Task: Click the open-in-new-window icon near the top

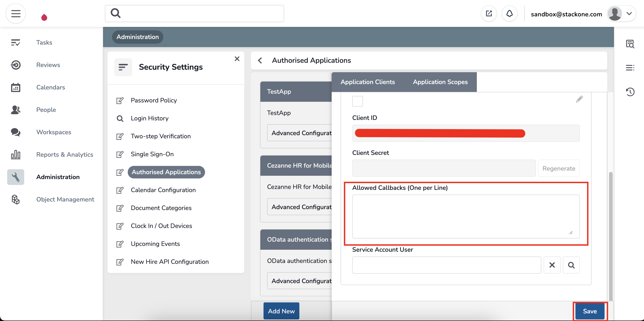Action: (489, 13)
